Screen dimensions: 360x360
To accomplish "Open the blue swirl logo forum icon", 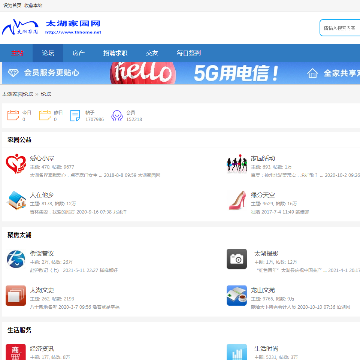I will click(16, 259).
